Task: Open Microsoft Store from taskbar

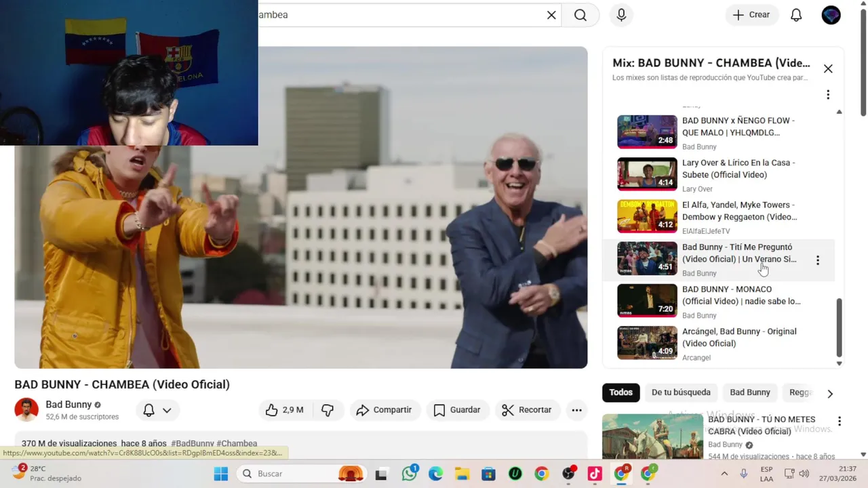Action: pos(488,474)
